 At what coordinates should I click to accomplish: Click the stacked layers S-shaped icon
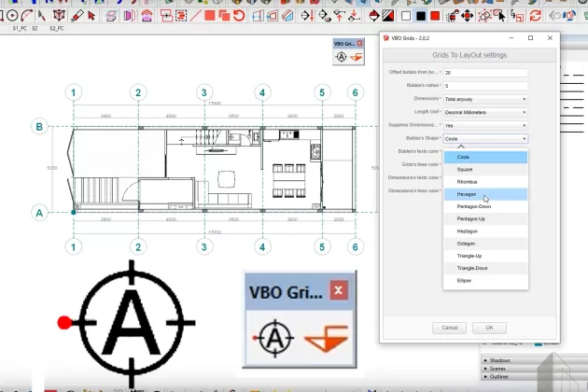pyautogui.click(x=111, y=16)
